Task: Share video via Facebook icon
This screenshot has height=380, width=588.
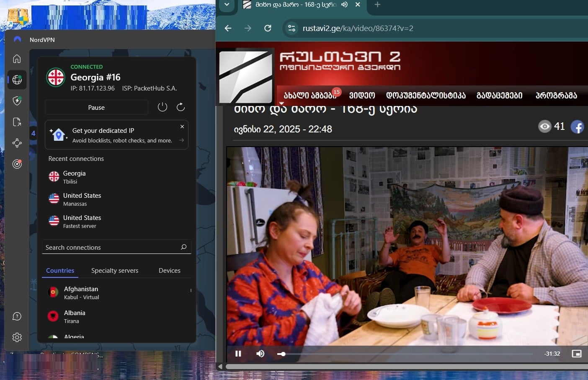Action: point(577,127)
